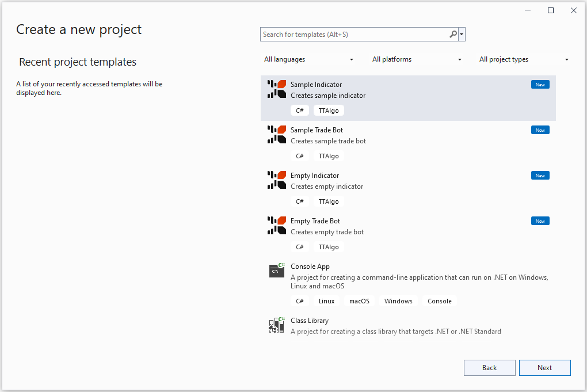This screenshot has height=392, width=587.
Task: Click the Empty Indicator template icon
Action: coord(277,180)
